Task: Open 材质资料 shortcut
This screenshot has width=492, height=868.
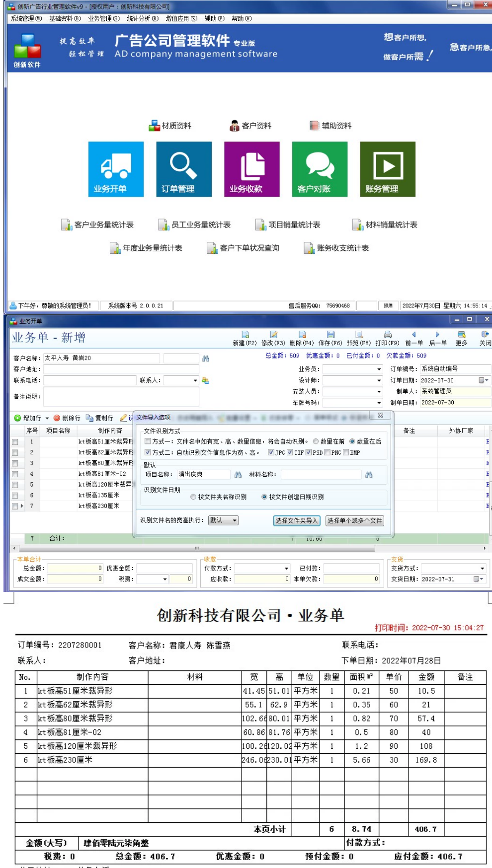Action: 170,126
